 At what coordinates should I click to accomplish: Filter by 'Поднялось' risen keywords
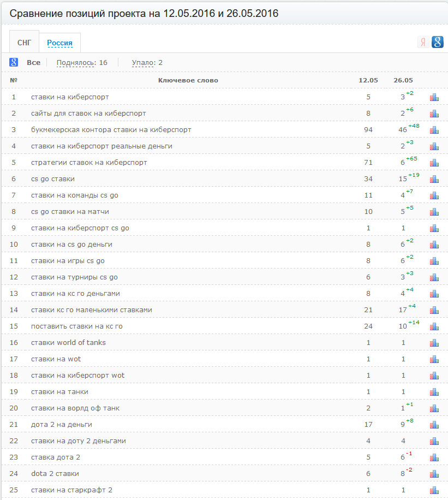(x=76, y=63)
